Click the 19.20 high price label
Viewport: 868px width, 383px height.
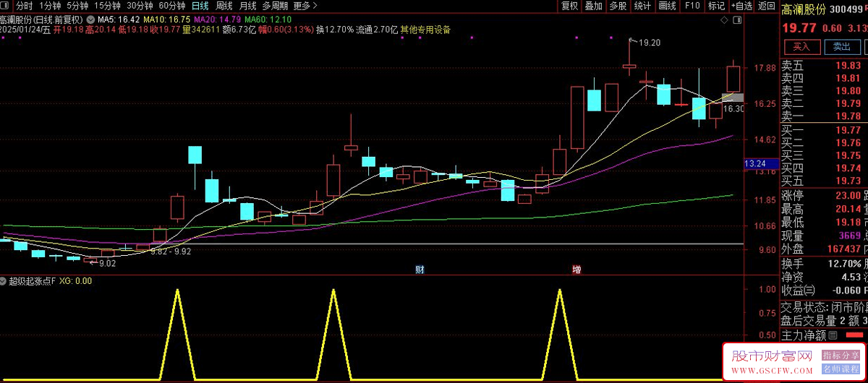click(650, 43)
